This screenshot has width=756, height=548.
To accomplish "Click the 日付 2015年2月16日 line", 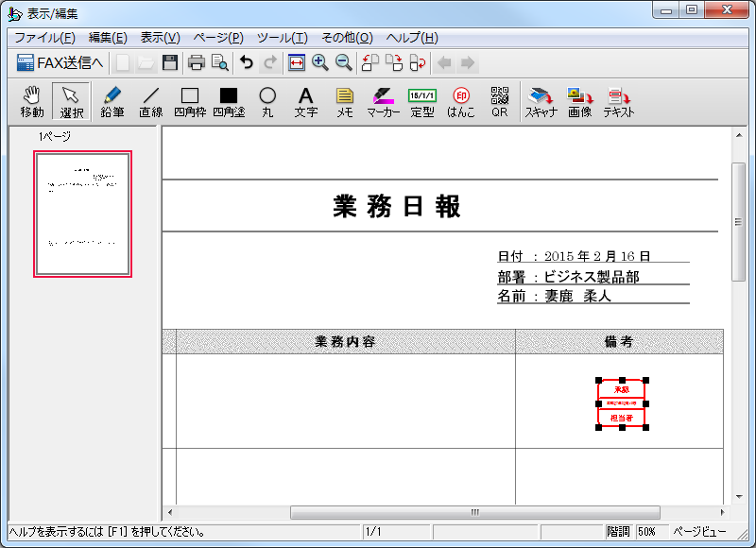I will pyautogui.click(x=574, y=256).
